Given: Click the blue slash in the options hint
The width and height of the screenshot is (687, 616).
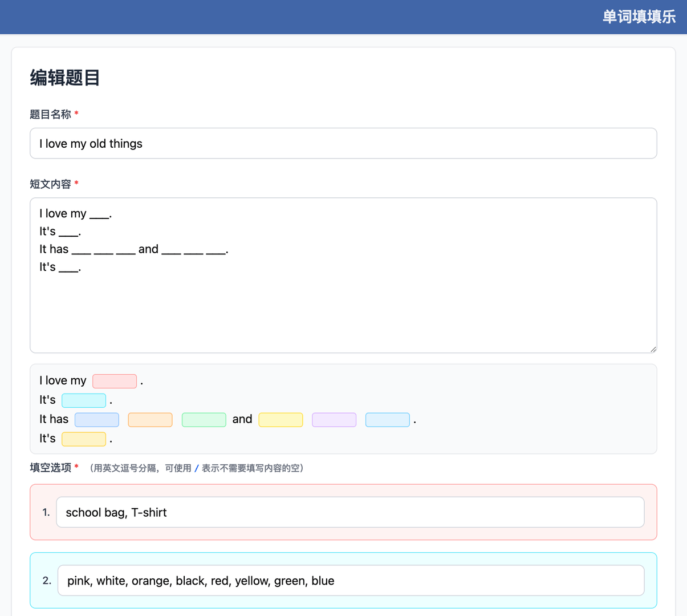Looking at the screenshot, I should 197,468.
